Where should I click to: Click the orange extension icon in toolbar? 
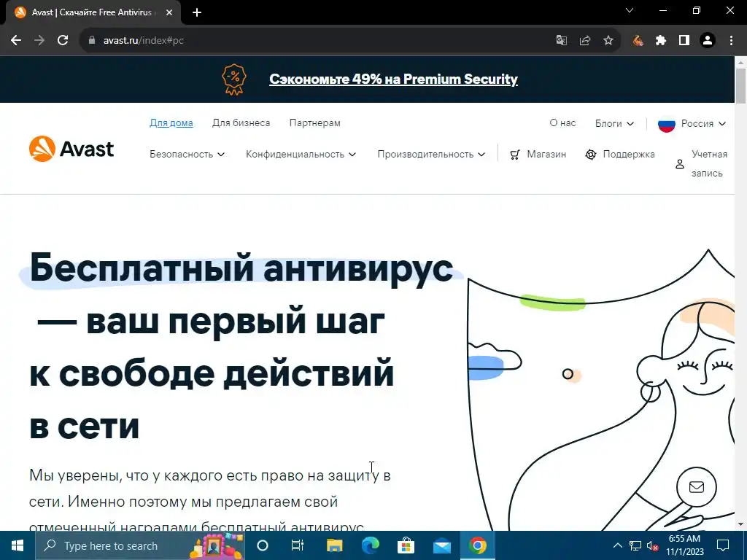pyautogui.click(x=638, y=41)
